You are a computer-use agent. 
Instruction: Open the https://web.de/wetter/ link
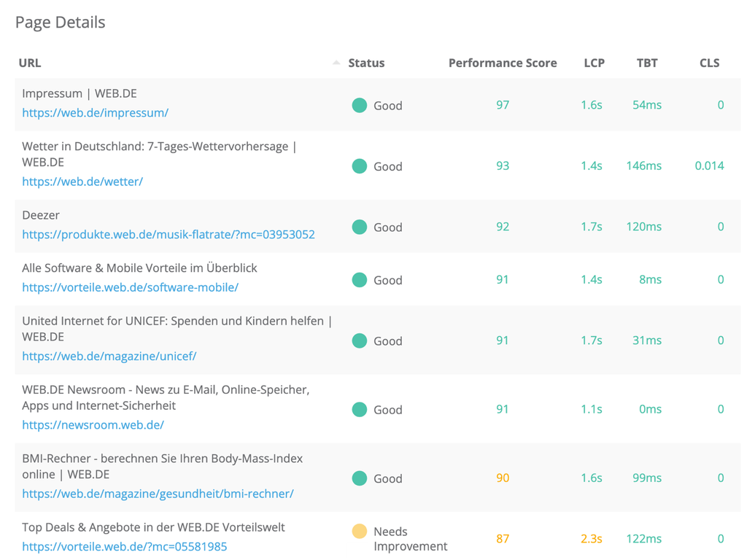(82, 182)
